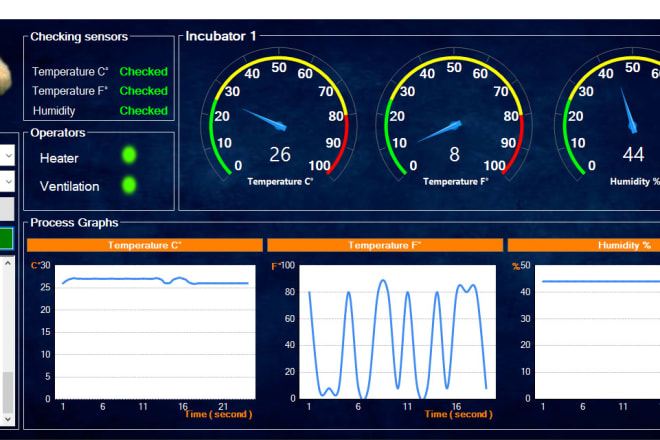Image resolution: width=660 pixels, height=440 pixels.
Task: Click the orange % axis unit label
Action: coord(516,266)
